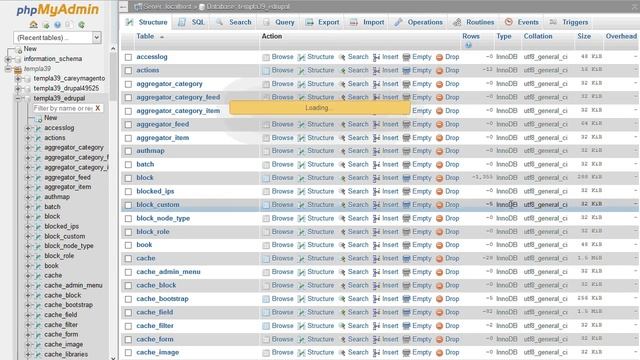The height and width of the screenshot is (360, 640).
Task: Select the authmap row checkbox
Action: coord(128,151)
